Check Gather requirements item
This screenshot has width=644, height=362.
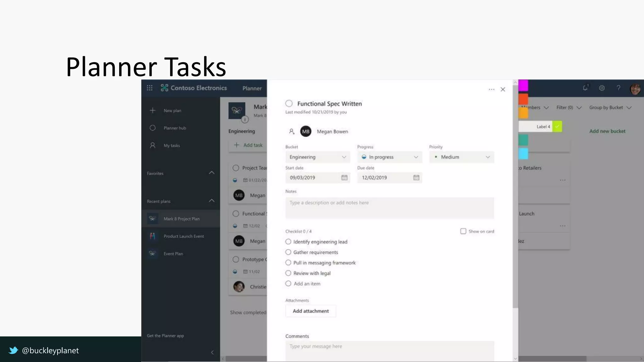pyautogui.click(x=288, y=252)
